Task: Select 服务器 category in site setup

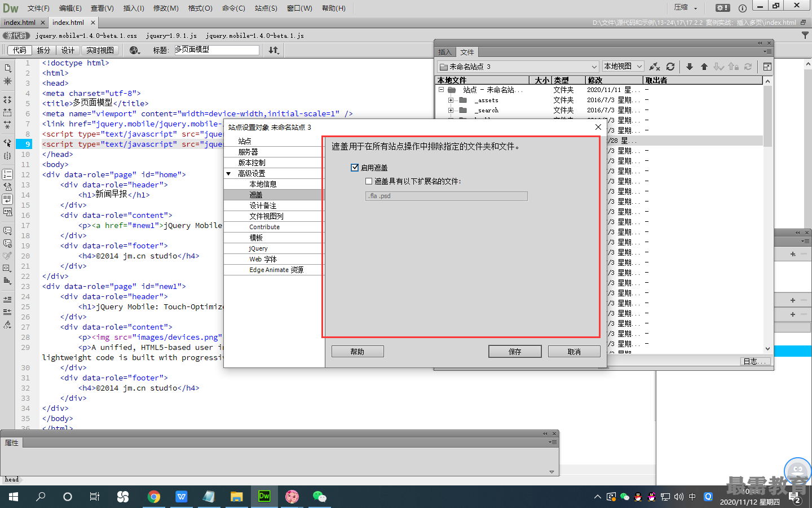Action: pos(274,152)
